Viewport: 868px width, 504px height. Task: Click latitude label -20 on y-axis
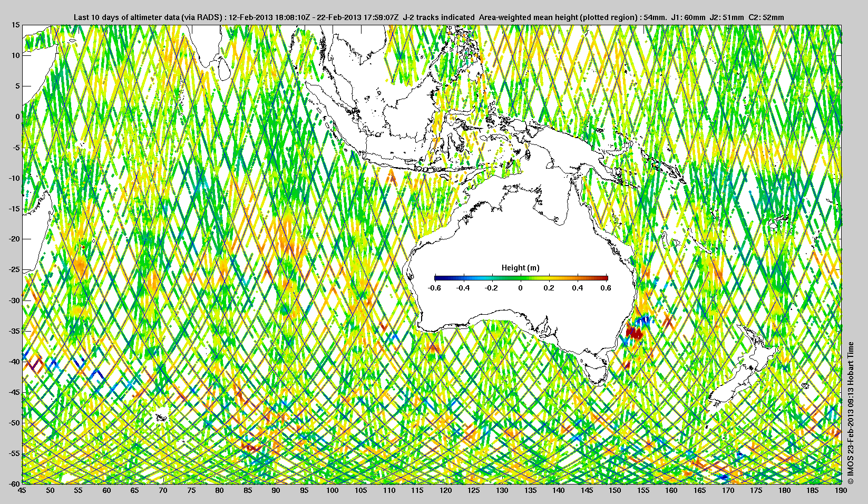pos(14,239)
